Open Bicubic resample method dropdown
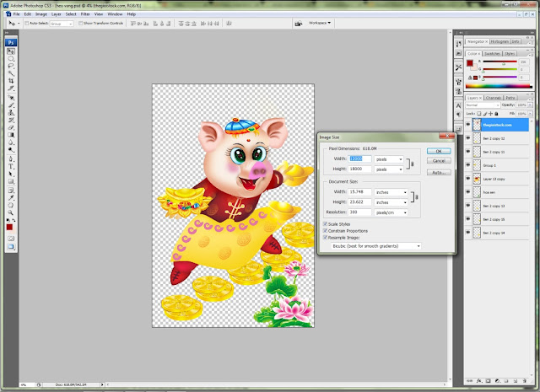Screen dimensions: 540x392 (x=375, y=246)
